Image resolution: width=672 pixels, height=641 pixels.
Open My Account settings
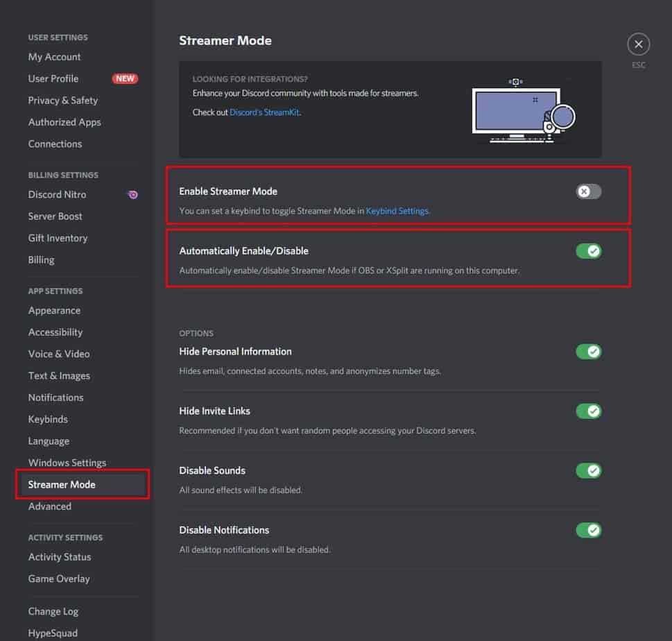[54, 57]
